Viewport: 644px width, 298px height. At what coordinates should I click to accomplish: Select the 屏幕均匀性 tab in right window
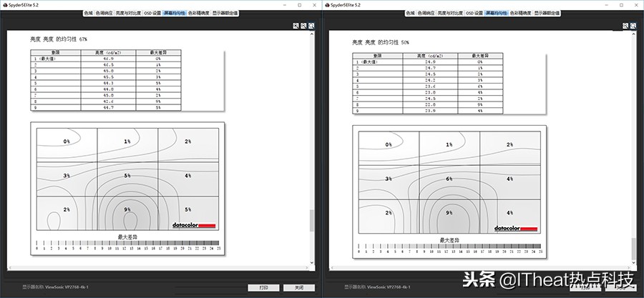[x=497, y=13]
